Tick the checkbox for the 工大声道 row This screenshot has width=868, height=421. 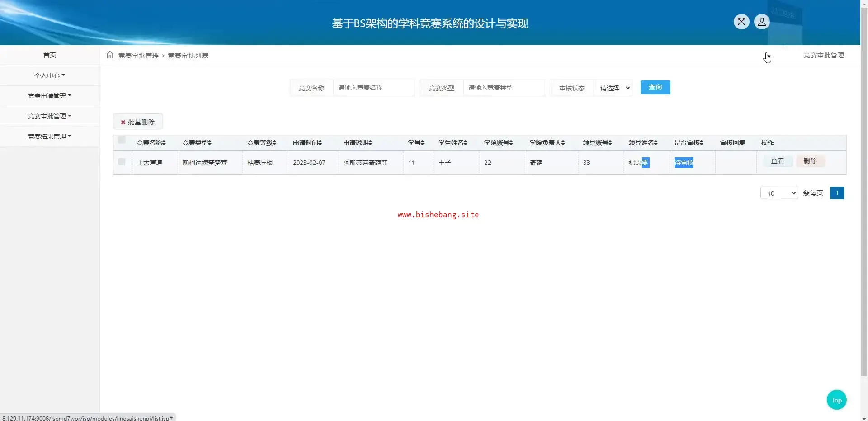click(x=122, y=162)
